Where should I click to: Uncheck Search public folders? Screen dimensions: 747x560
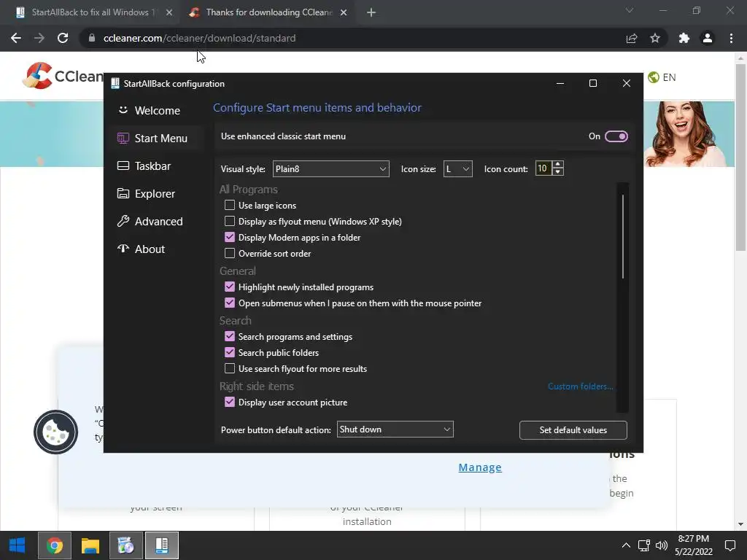pos(230,352)
